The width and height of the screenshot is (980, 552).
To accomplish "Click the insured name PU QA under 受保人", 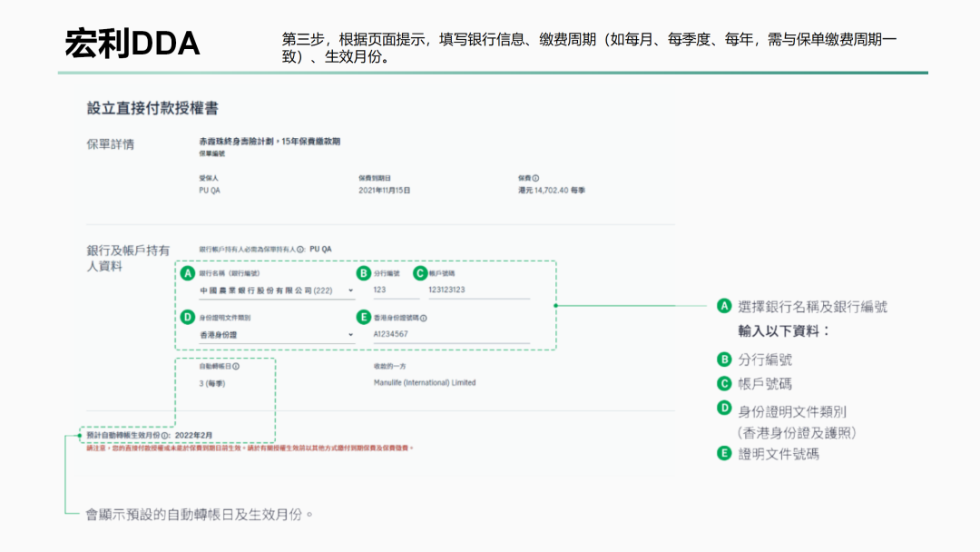I will pyautogui.click(x=210, y=190).
